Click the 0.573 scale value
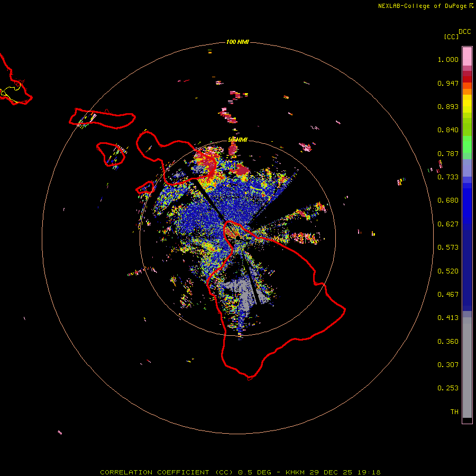The image size is (476, 476). pyautogui.click(x=448, y=248)
